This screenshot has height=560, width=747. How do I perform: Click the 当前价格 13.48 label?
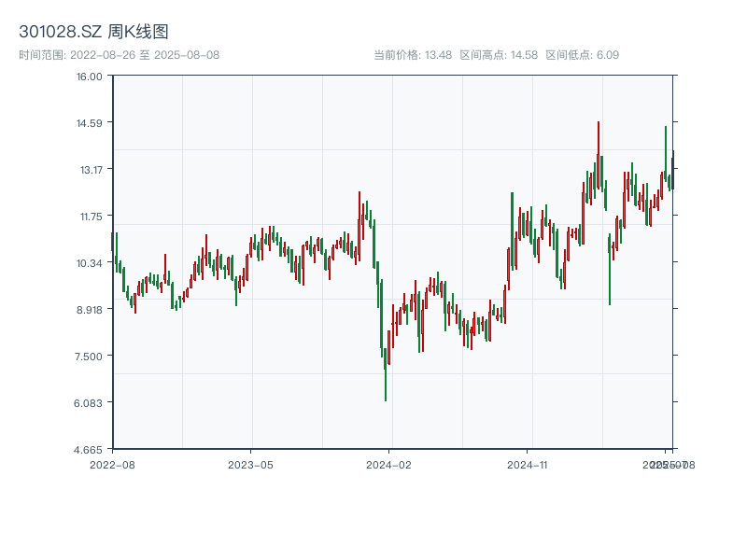click(x=413, y=55)
